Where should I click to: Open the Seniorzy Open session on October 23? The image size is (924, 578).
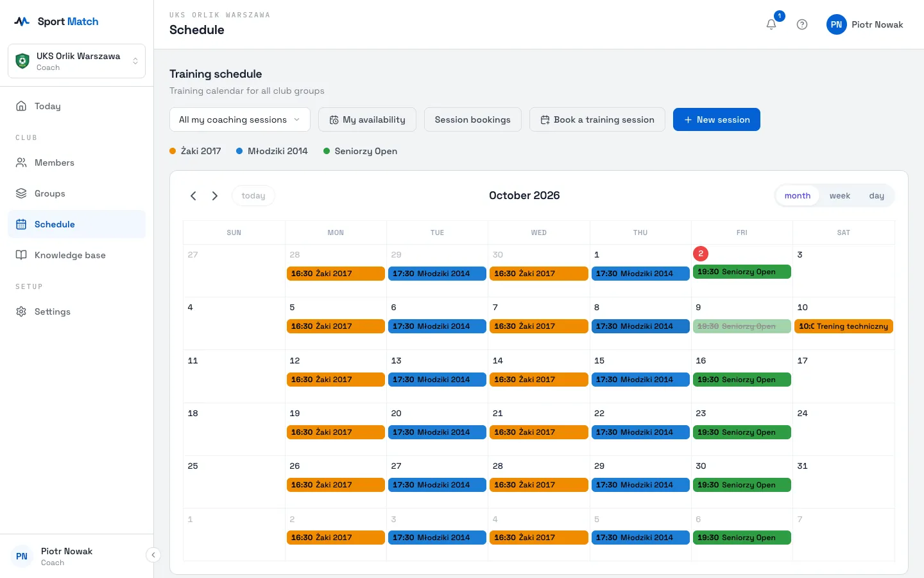[x=742, y=432]
